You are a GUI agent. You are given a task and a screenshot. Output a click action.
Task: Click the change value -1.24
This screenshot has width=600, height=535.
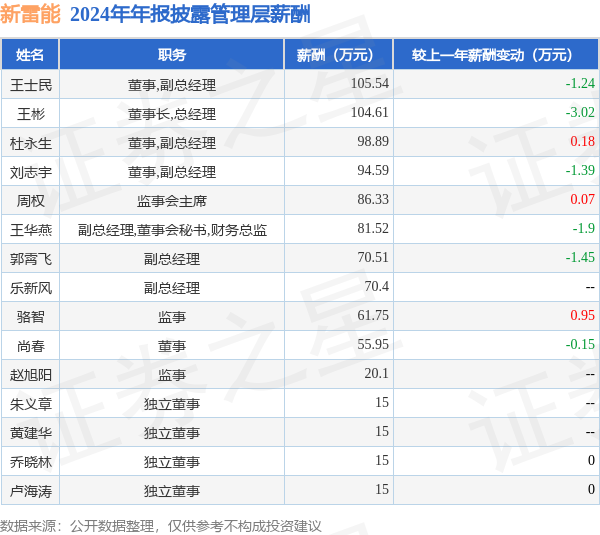(580, 83)
